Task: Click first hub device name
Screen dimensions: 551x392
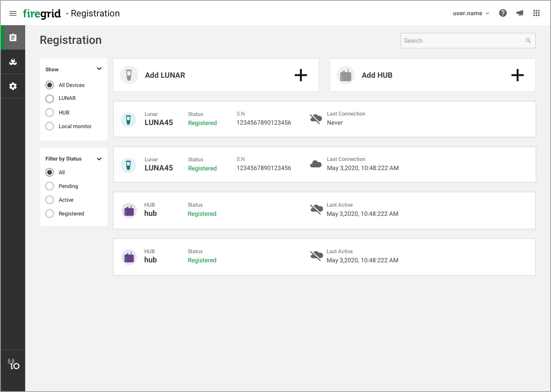Action: (x=151, y=214)
